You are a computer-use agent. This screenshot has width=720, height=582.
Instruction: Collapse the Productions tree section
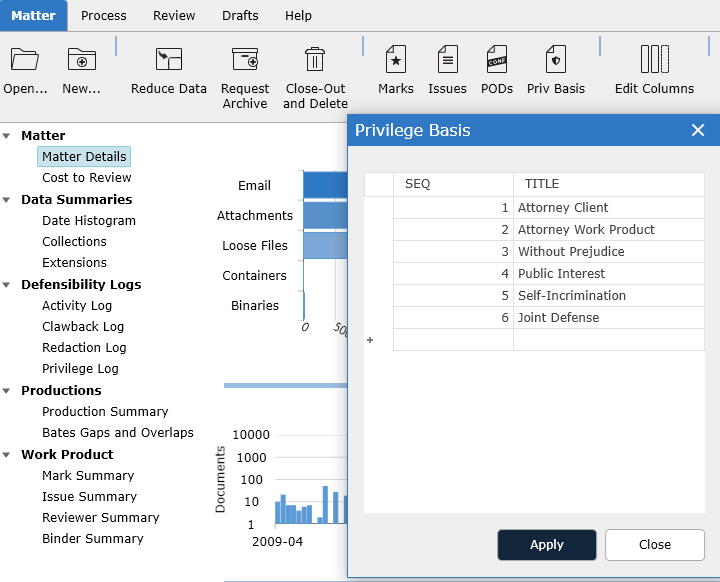6,390
